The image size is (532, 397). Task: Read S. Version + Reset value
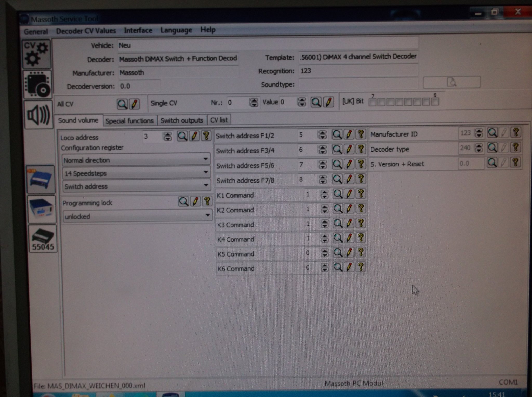point(492,163)
